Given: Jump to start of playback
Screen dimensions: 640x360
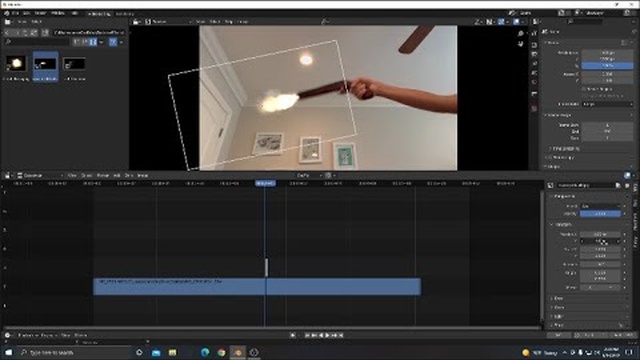Looking at the screenshot, I should click(307, 335).
